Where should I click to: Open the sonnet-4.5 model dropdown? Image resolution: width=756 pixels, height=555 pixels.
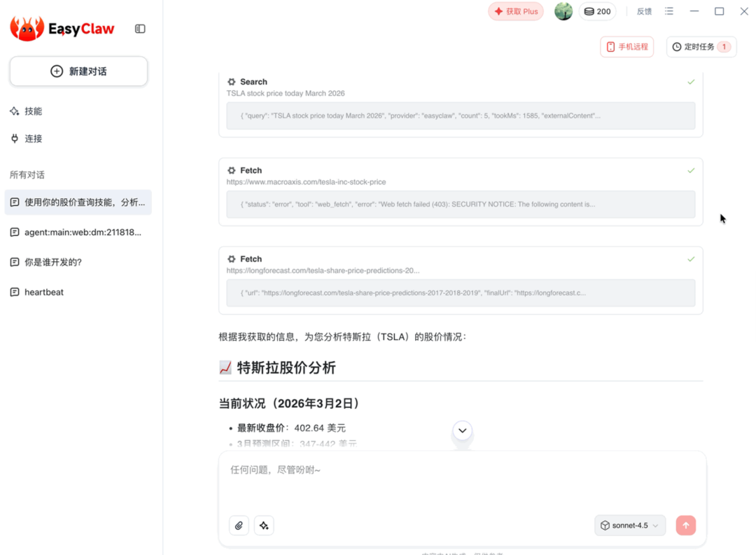tap(630, 526)
